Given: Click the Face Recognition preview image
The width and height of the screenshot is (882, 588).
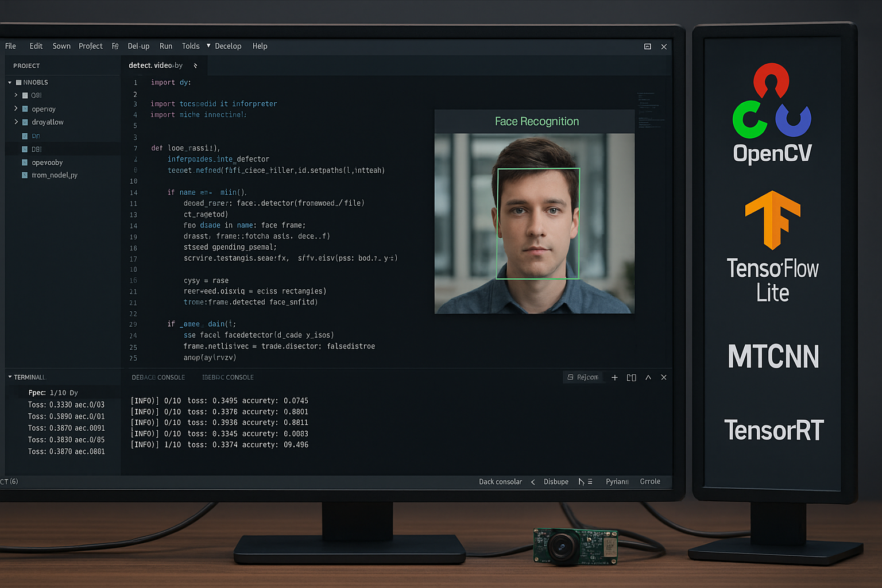Looking at the screenshot, I should click(534, 223).
